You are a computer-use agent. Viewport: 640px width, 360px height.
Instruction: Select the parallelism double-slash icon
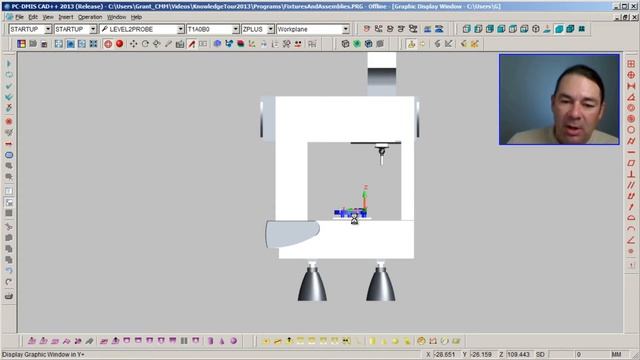[x=631, y=185]
